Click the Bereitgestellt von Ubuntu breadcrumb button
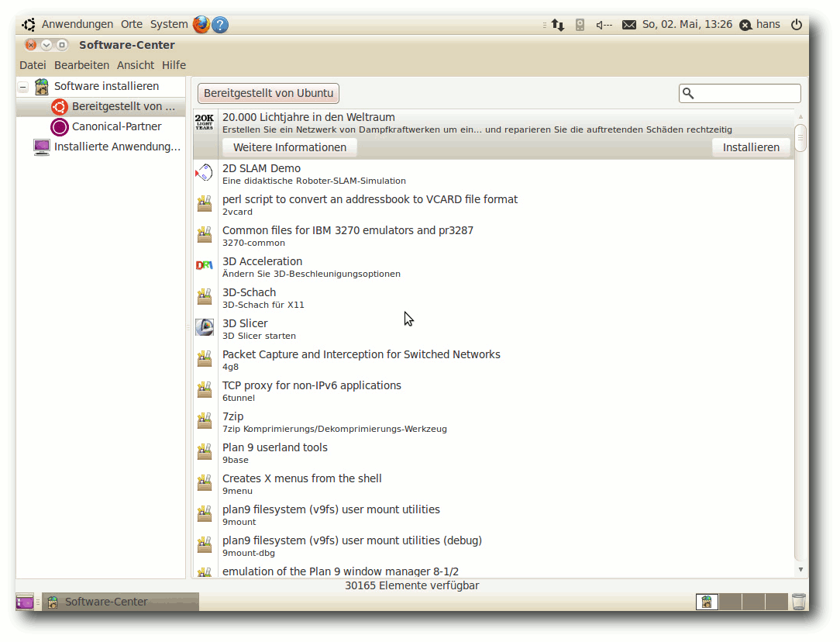 click(268, 93)
